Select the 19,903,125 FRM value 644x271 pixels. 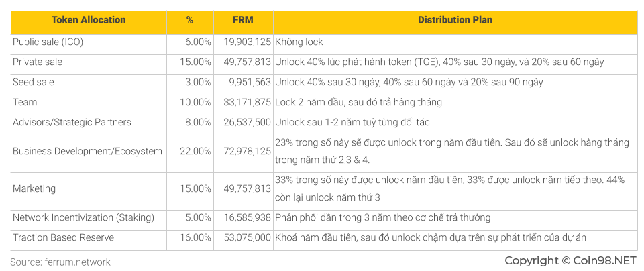point(248,42)
